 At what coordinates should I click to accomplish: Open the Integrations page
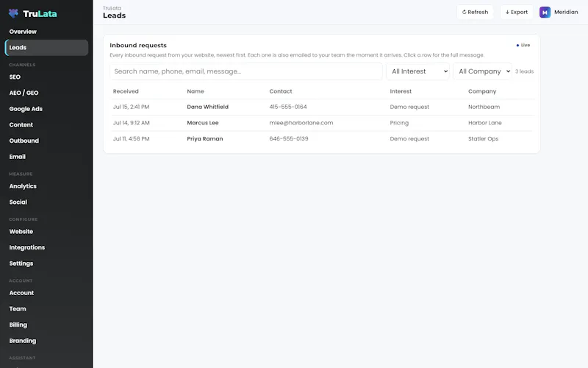coord(46,247)
